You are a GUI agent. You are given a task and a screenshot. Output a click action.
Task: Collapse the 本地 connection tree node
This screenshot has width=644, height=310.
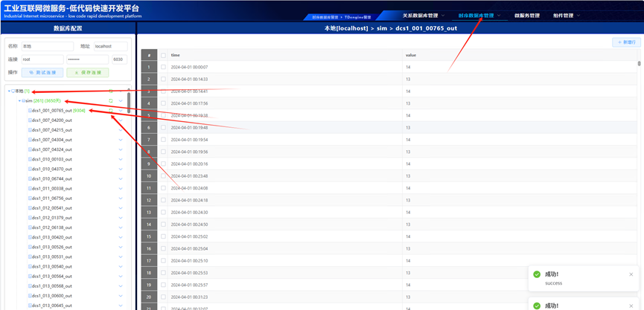click(9, 91)
